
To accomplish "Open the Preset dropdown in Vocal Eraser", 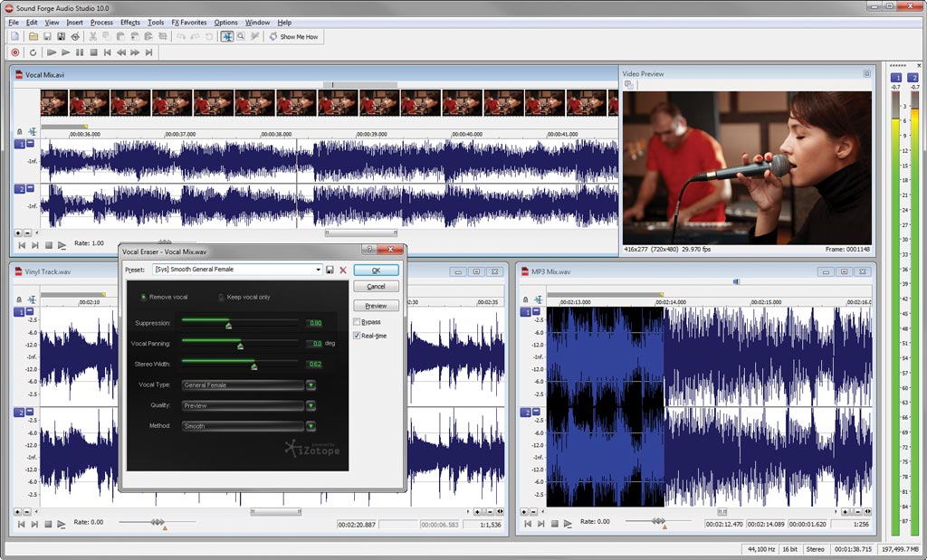I will [x=318, y=270].
